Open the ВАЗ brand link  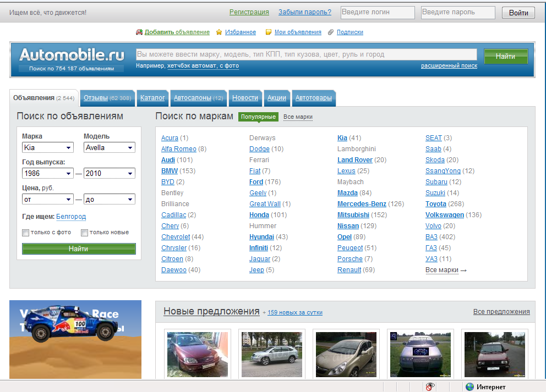click(431, 237)
